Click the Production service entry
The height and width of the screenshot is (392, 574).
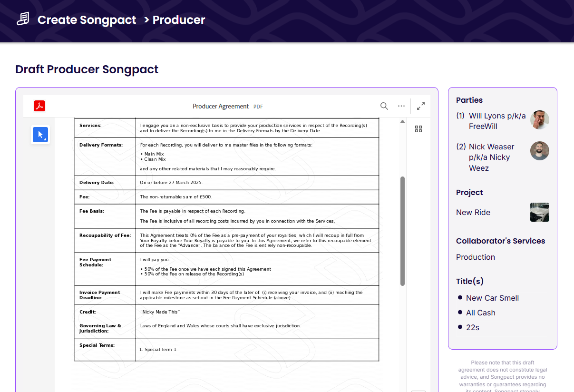click(x=476, y=257)
